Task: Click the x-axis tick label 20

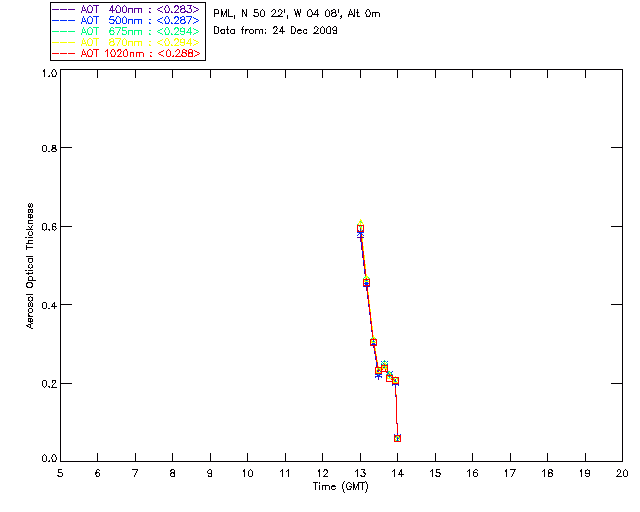Action: 622,473
